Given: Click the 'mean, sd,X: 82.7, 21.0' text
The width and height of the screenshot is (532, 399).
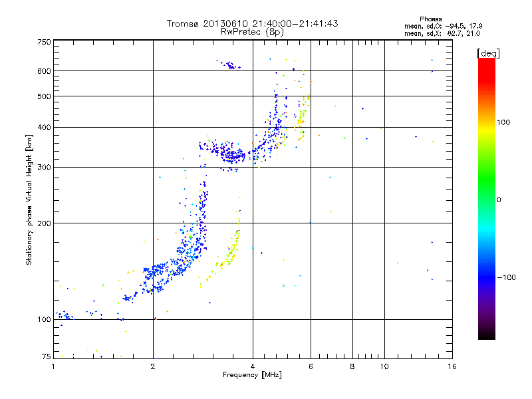Looking at the screenshot, I should [442, 33].
